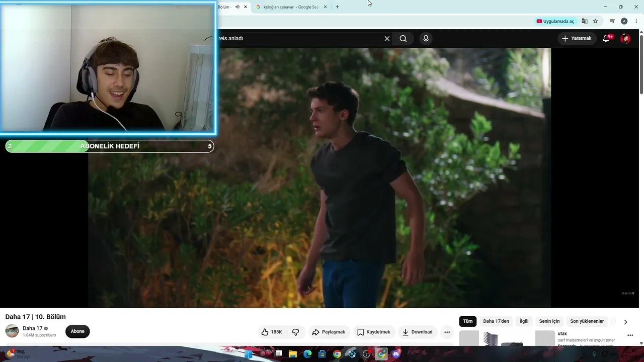Click the video title Daha 17 | 10. Bölüm
The image size is (644, 362).
coord(35,317)
